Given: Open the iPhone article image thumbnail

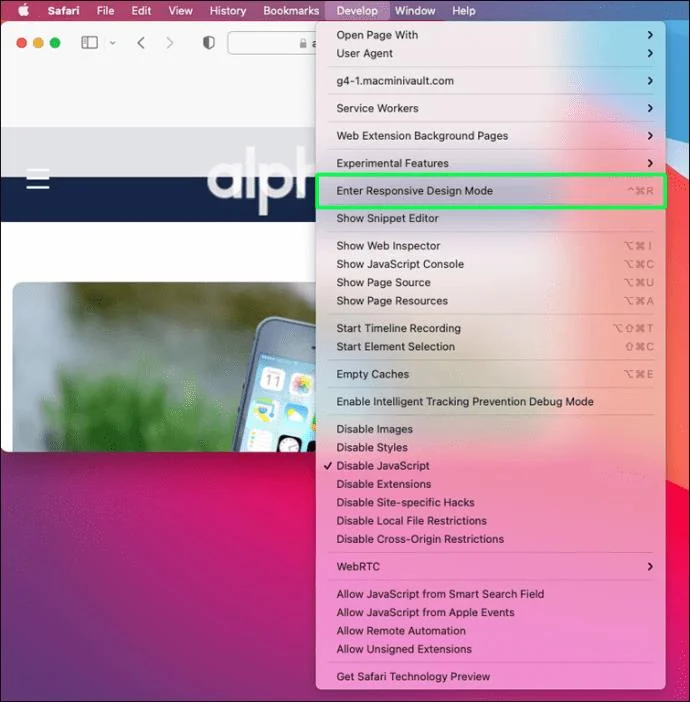Looking at the screenshot, I should point(164,367).
